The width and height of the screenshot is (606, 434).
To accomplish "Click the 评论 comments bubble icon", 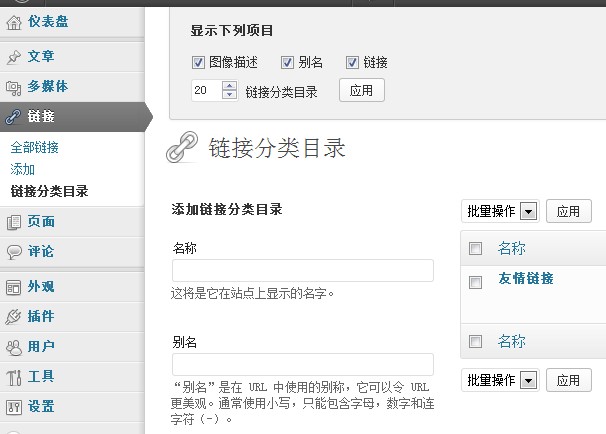I will click(x=14, y=252).
